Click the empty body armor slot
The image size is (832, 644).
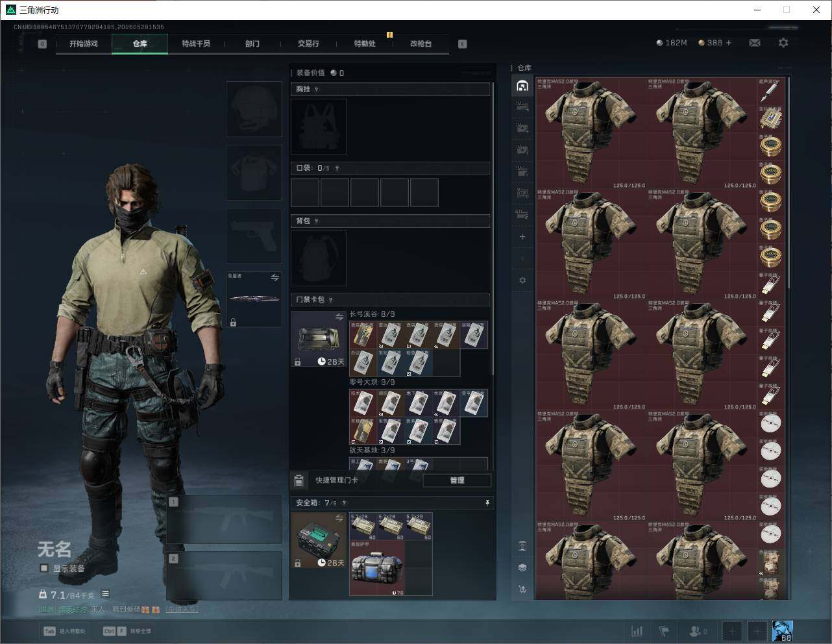pyautogui.click(x=254, y=173)
